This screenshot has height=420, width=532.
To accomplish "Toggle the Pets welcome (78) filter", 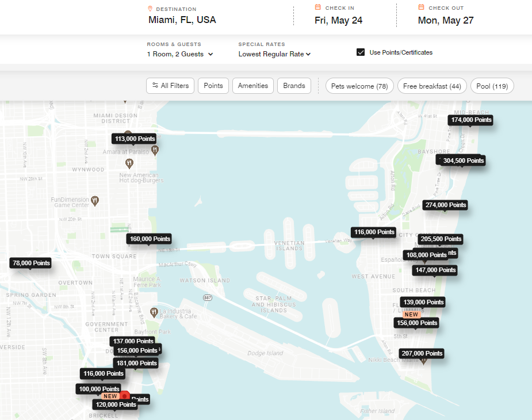I will point(359,86).
